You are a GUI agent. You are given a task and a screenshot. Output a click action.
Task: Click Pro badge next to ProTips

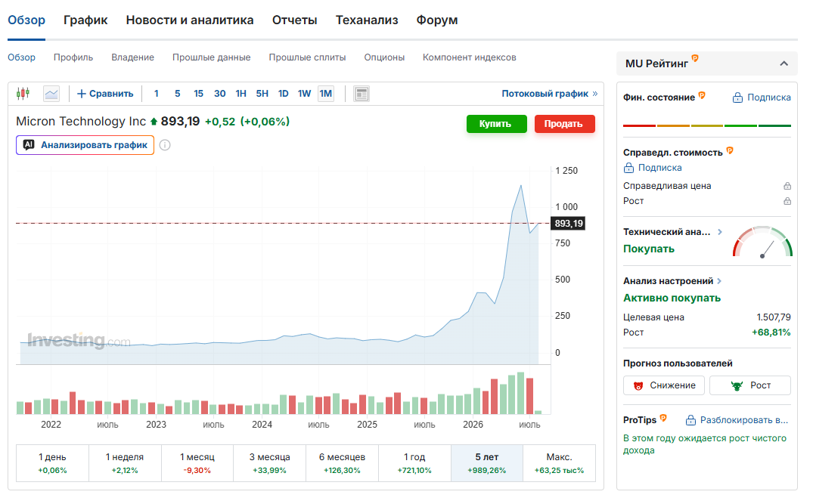pyautogui.click(x=663, y=418)
